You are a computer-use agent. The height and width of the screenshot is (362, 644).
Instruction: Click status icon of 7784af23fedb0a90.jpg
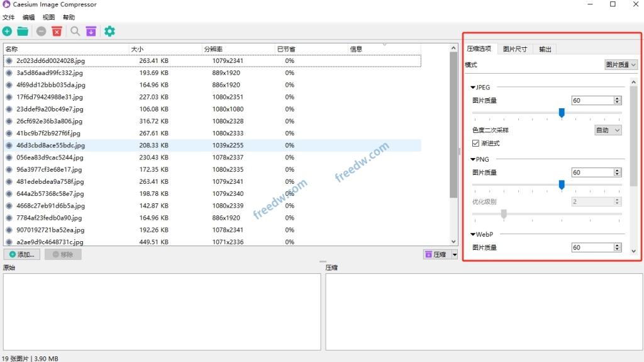pos(9,218)
